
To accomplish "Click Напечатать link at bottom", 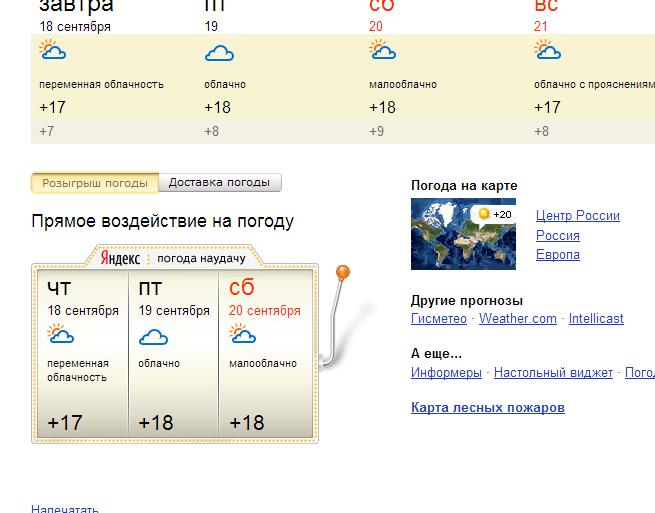I will pyautogui.click(x=65, y=508).
